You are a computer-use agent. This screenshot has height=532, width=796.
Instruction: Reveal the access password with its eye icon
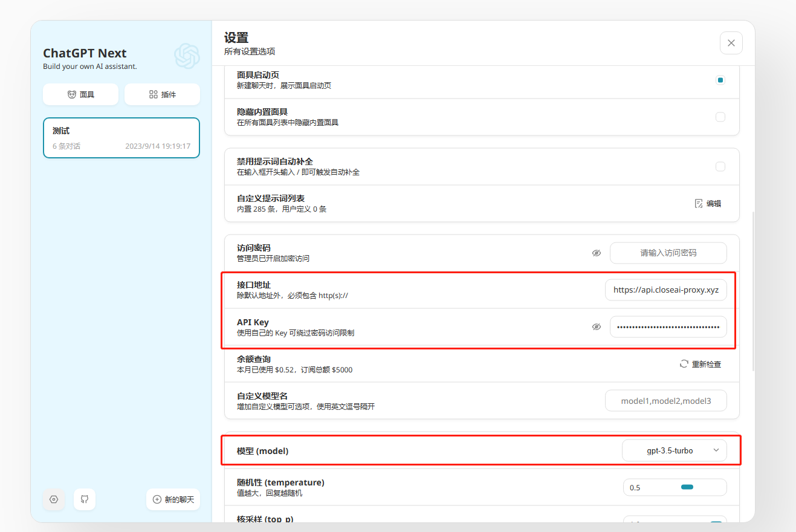pyautogui.click(x=597, y=253)
